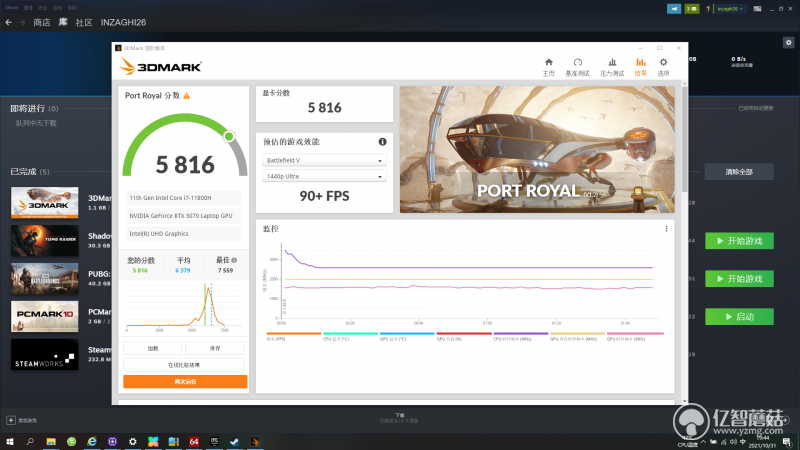The height and width of the screenshot is (450, 800).
Task: Open the INZAGHI26 profile menu in Steam
Action: point(123,22)
